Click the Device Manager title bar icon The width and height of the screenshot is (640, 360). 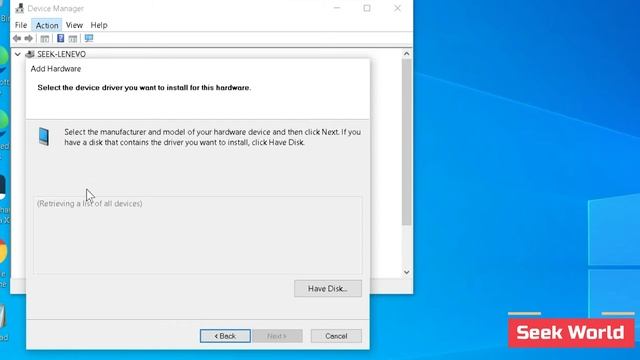click(x=20, y=8)
